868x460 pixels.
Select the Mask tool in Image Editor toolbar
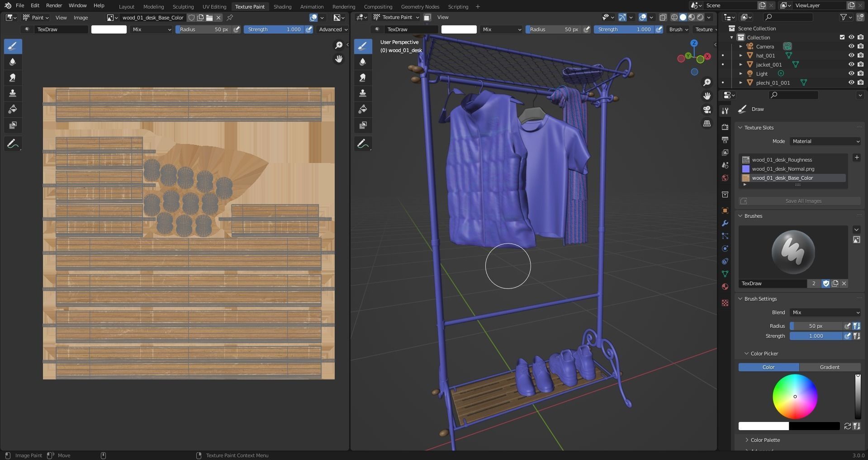13,125
